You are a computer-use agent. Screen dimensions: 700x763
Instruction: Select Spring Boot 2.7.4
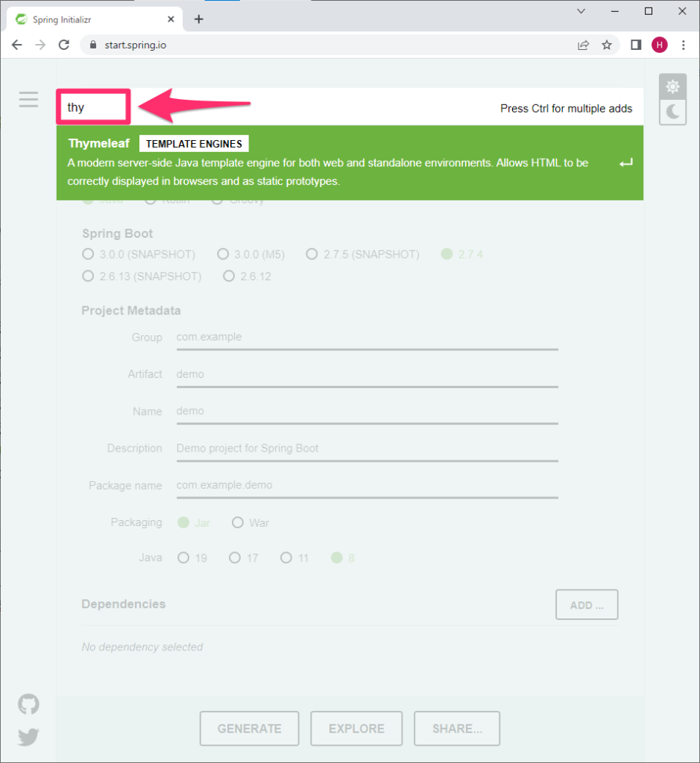(x=462, y=255)
